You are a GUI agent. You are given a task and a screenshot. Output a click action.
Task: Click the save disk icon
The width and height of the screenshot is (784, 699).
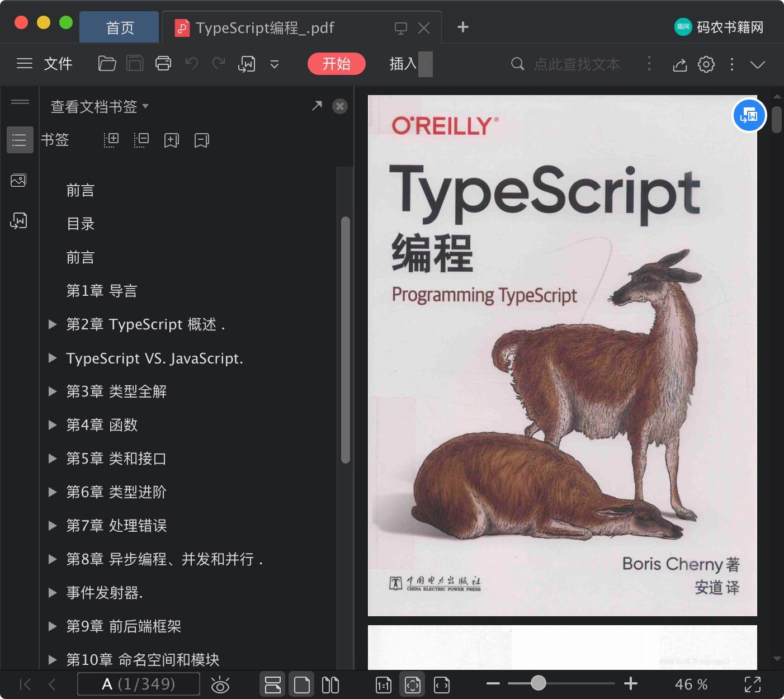(x=135, y=64)
